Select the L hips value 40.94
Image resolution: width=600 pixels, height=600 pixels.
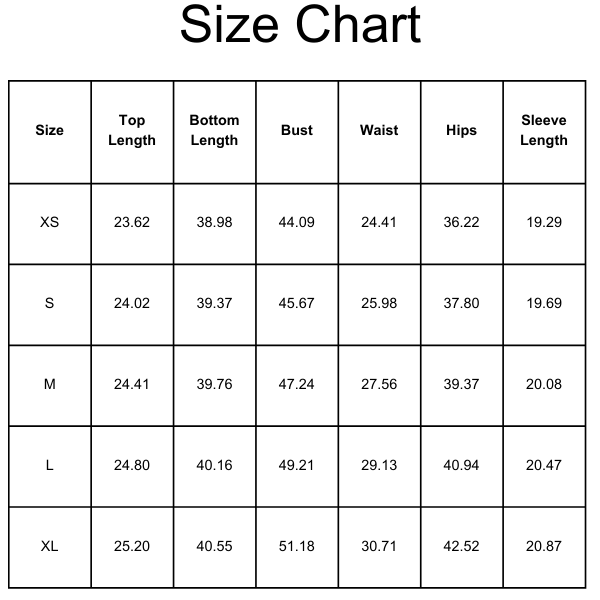pos(461,465)
